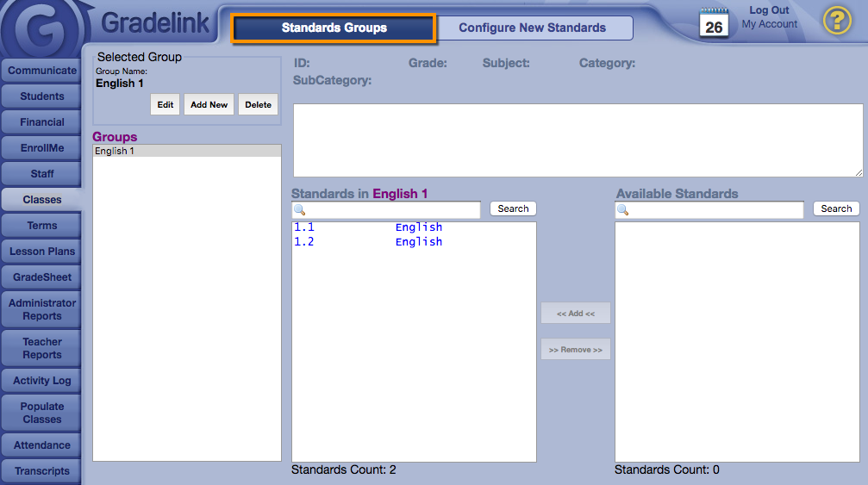
Task: Select standard 1.1 English in the list
Action: [x=368, y=227]
